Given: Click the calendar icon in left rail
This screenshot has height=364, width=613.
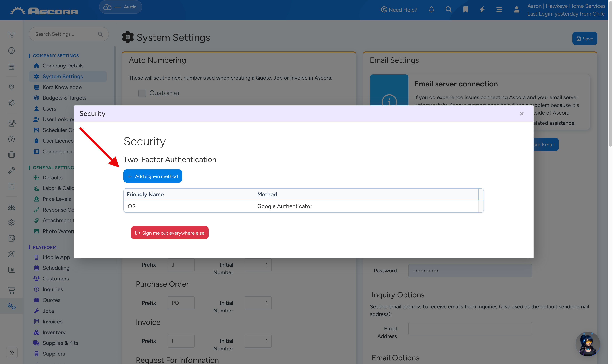Looking at the screenshot, I should tap(12, 66).
